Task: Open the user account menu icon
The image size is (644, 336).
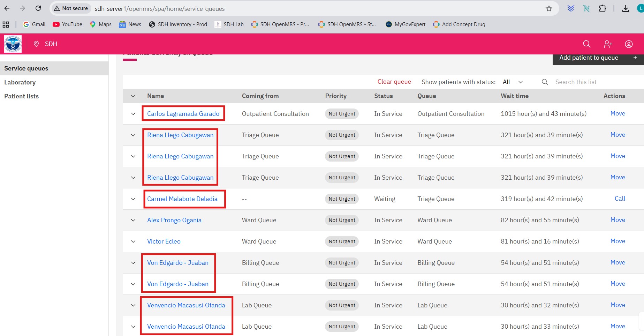Action: coord(629,44)
